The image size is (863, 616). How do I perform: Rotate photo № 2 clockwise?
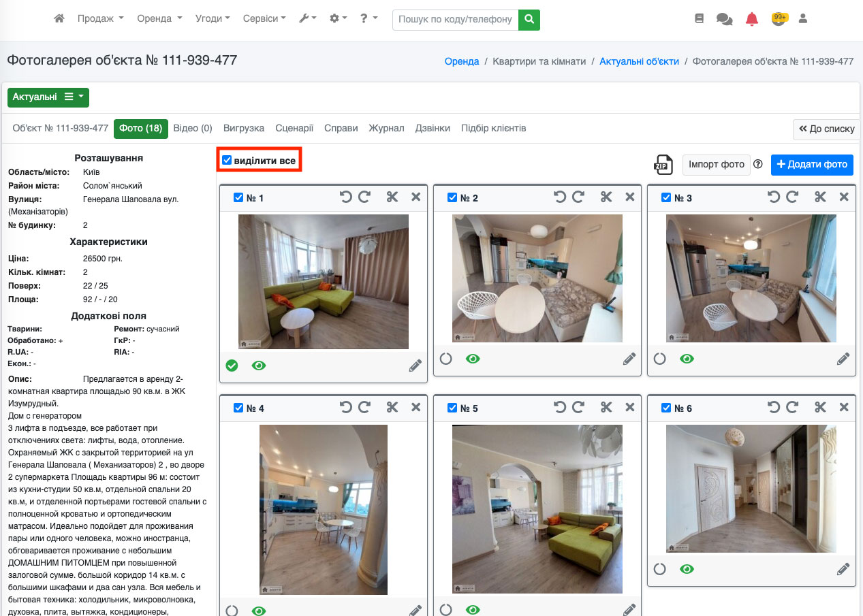578,197
